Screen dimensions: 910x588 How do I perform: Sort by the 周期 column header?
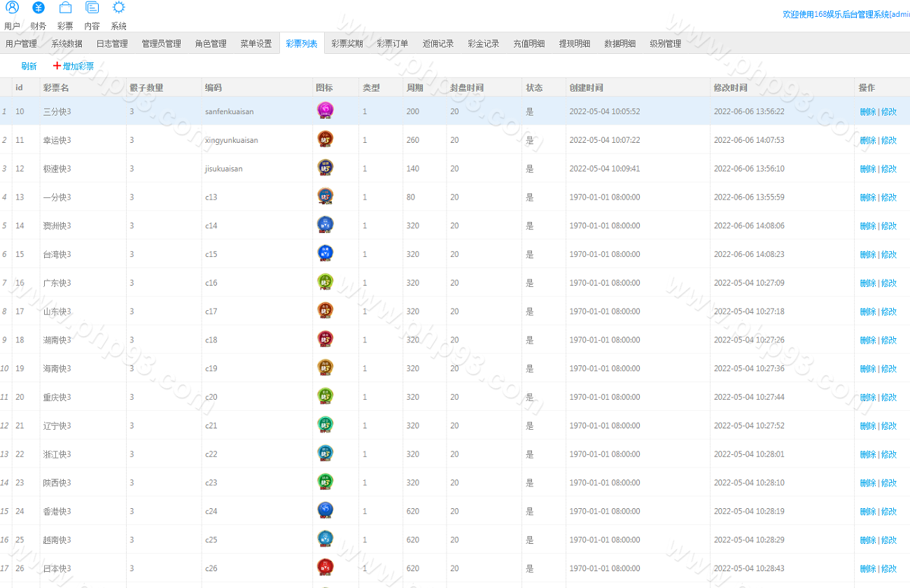coord(414,87)
